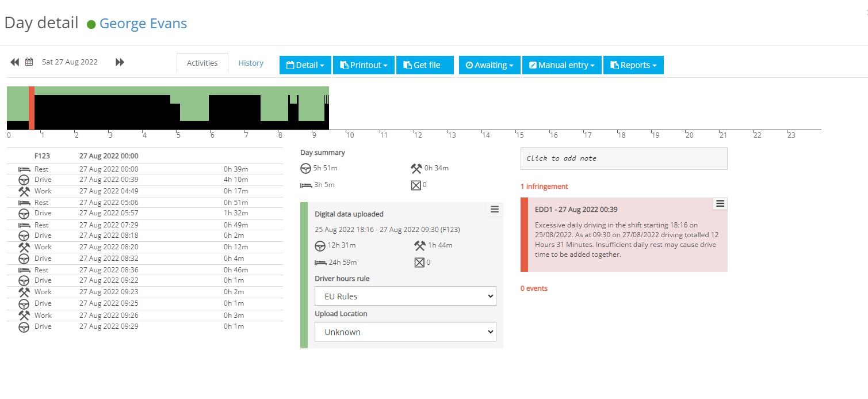The width and height of the screenshot is (868, 399).
Task: Click the work hammers icon in Day summary
Action: (417, 168)
